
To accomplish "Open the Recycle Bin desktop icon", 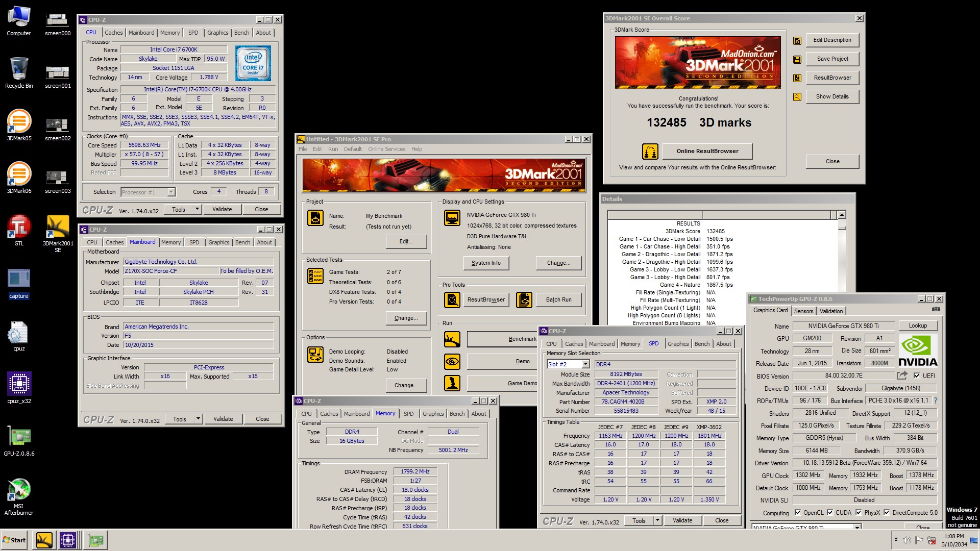I will pyautogui.click(x=19, y=73).
